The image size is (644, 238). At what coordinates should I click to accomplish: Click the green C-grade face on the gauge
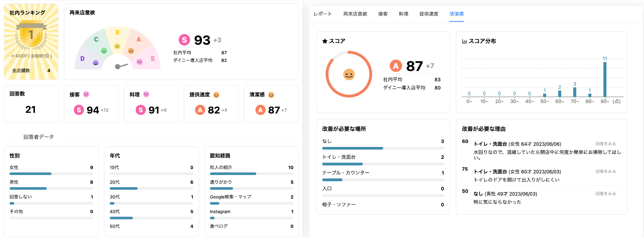[104, 50]
